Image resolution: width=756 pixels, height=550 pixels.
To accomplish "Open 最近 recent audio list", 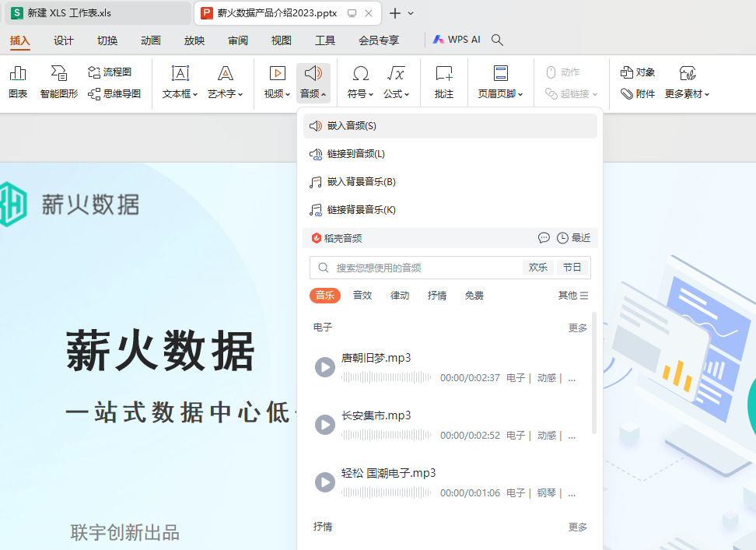I will click(573, 237).
